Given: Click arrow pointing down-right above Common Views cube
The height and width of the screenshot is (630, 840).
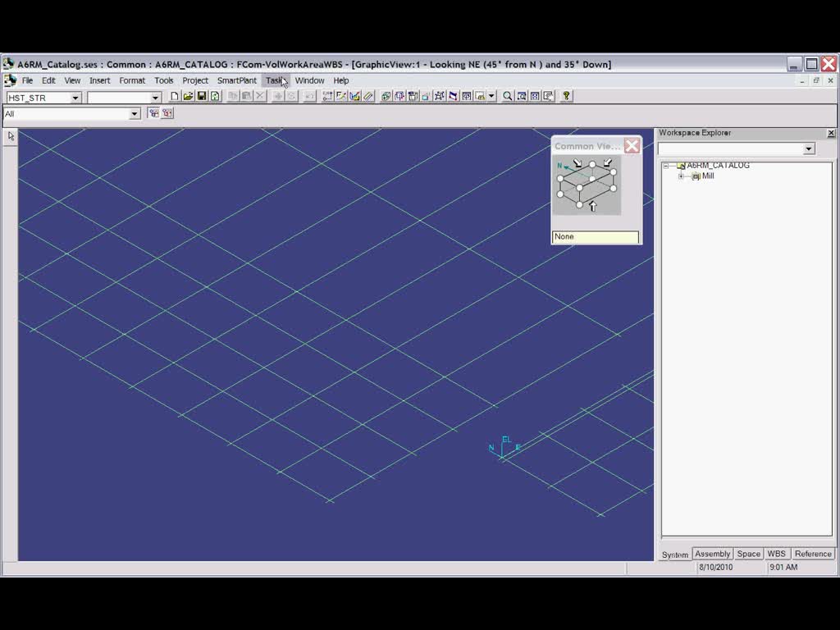Looking at the screenshot, I should (x=577, y=163).
